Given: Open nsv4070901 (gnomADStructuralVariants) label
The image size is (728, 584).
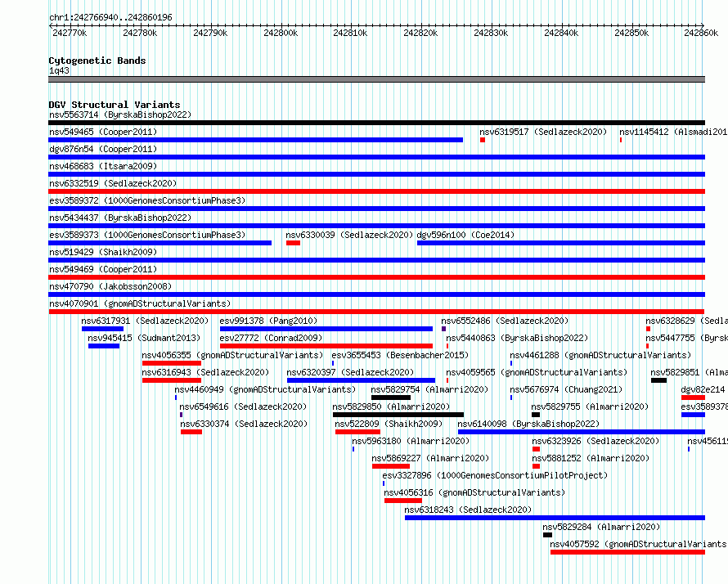Looking at the screenshot, I should (x=140, y=303).
